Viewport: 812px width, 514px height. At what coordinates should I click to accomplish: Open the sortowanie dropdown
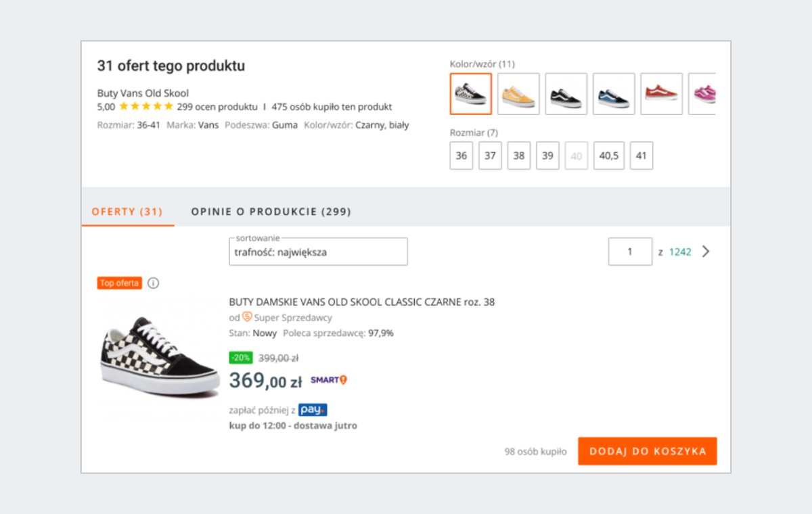point(318,252)
